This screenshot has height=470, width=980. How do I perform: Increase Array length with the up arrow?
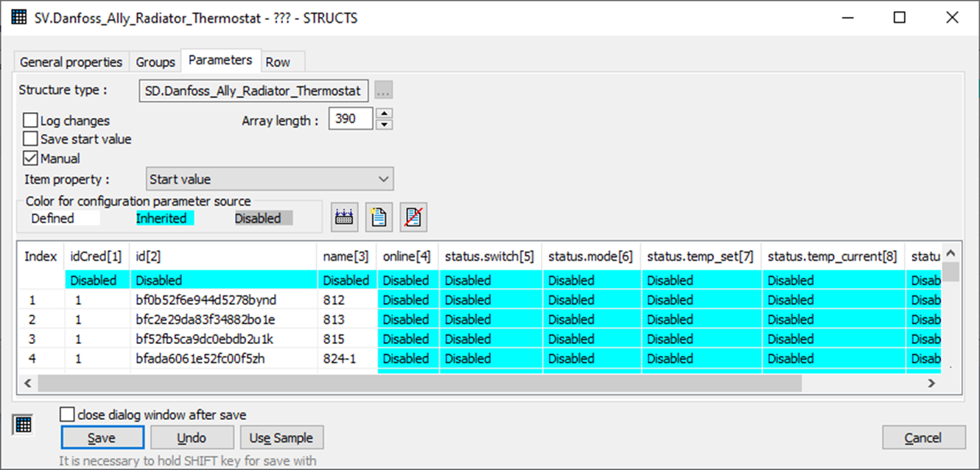click(385, 113)
